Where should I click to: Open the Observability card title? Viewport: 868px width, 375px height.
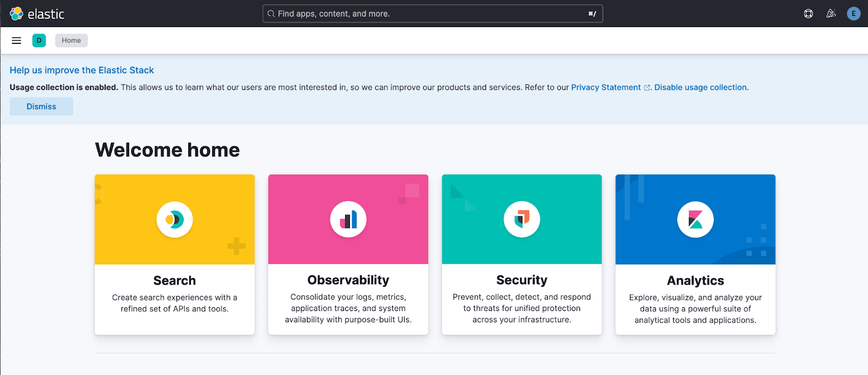[348, 280]
